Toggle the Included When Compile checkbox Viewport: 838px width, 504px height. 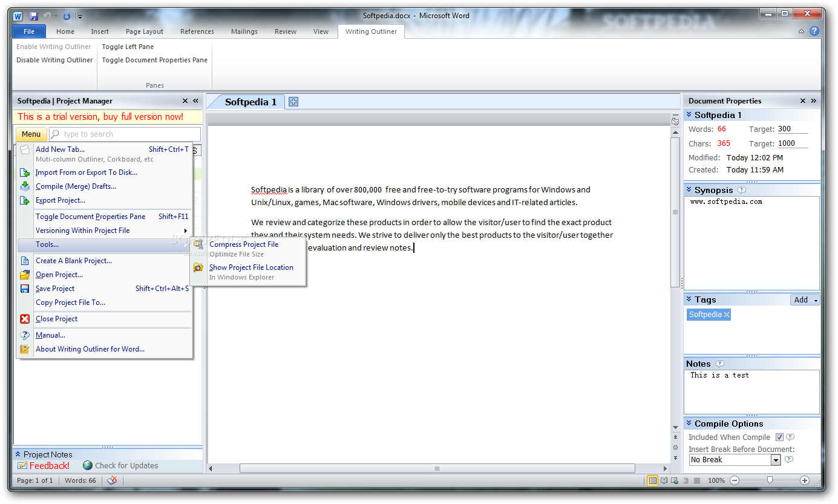[x=779, y=437]
